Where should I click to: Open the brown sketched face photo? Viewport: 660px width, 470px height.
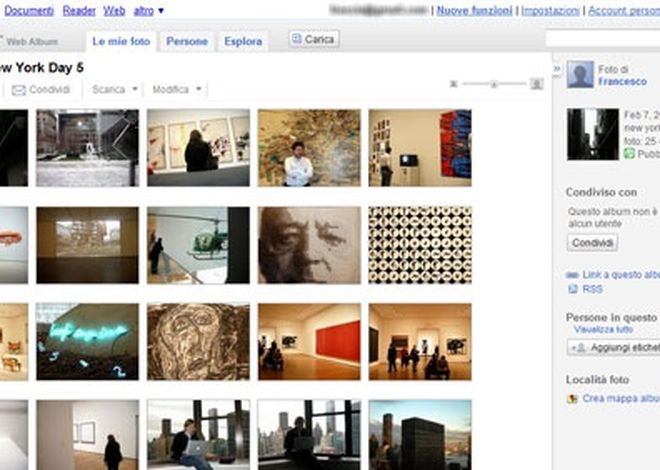(198, 342)
